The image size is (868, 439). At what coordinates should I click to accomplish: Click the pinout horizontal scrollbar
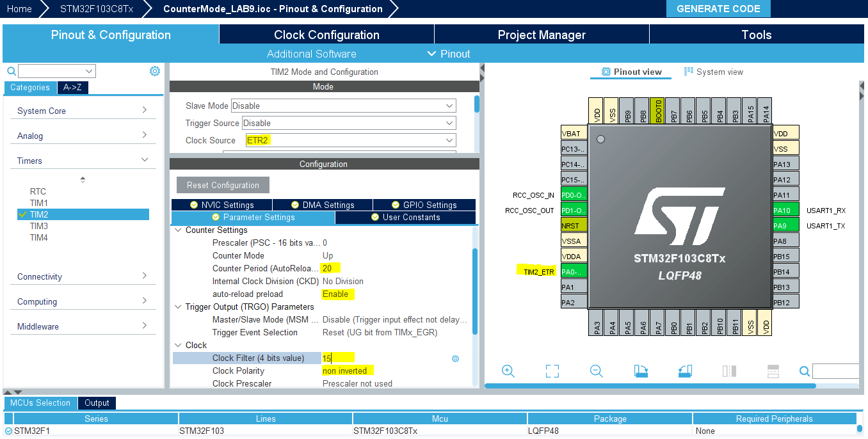click(x=650, y=386)
